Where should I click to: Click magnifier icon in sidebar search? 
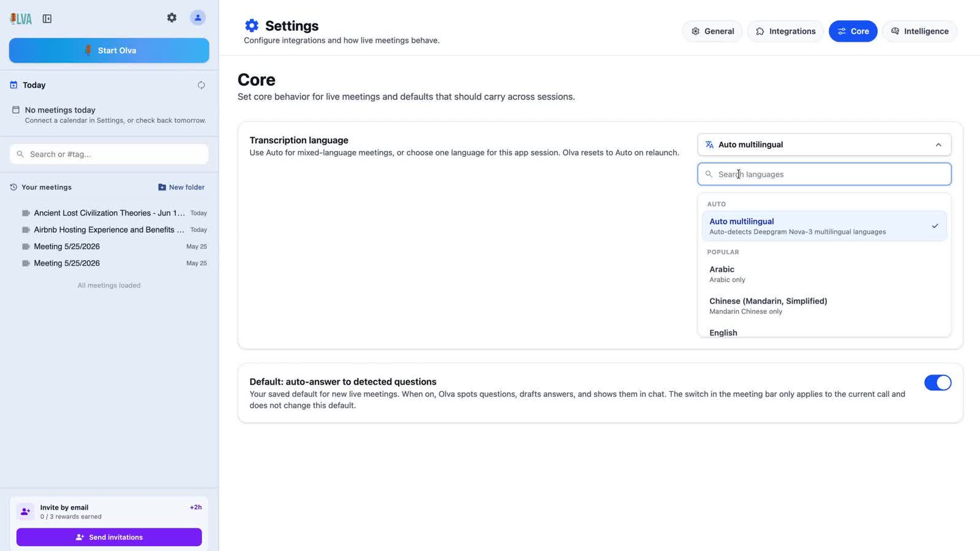tap(20, 154)
